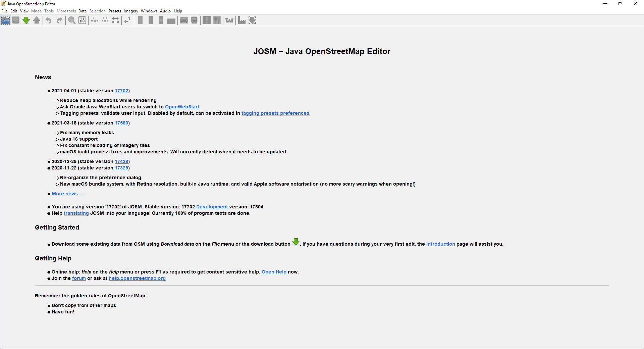
Task: Click the green Download data arrow
Action: click(x=26, y=20)
